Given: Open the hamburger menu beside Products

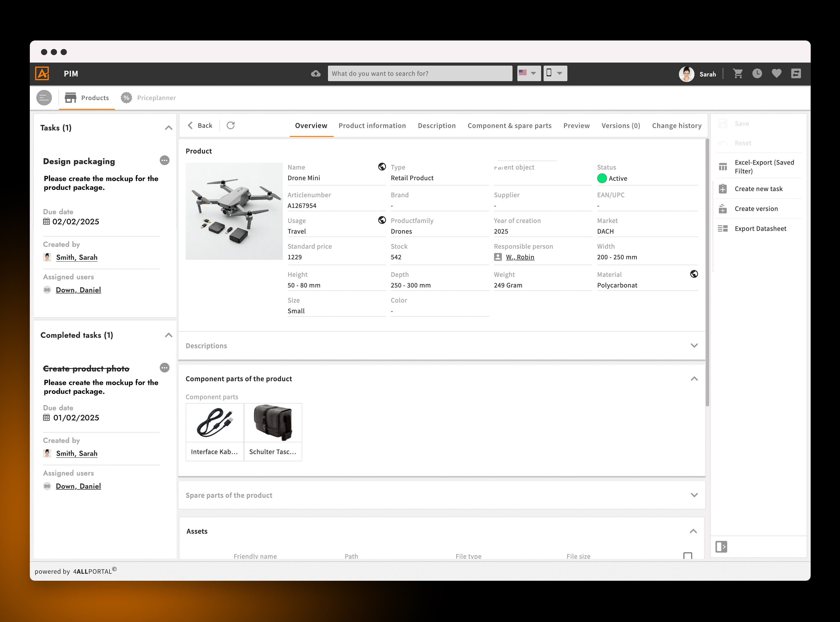Looking at the screenshot, I should pyautogui.click(x=44, y=97).
